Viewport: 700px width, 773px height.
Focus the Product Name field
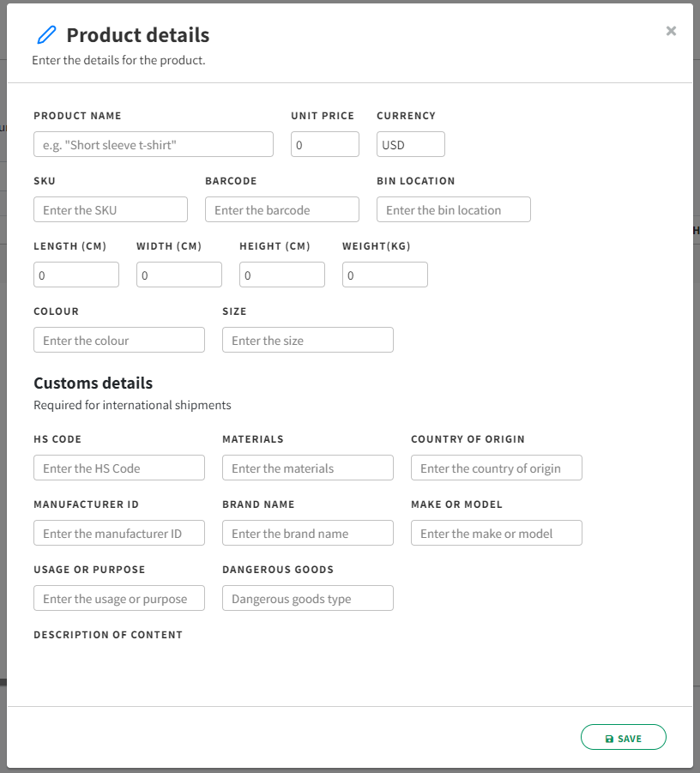tap(154, 144)
